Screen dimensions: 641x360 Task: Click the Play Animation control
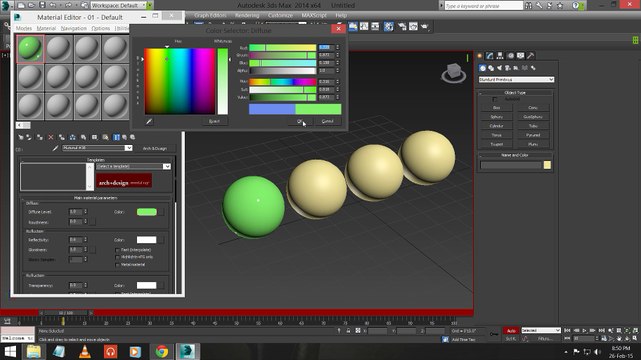pos(585,330)
